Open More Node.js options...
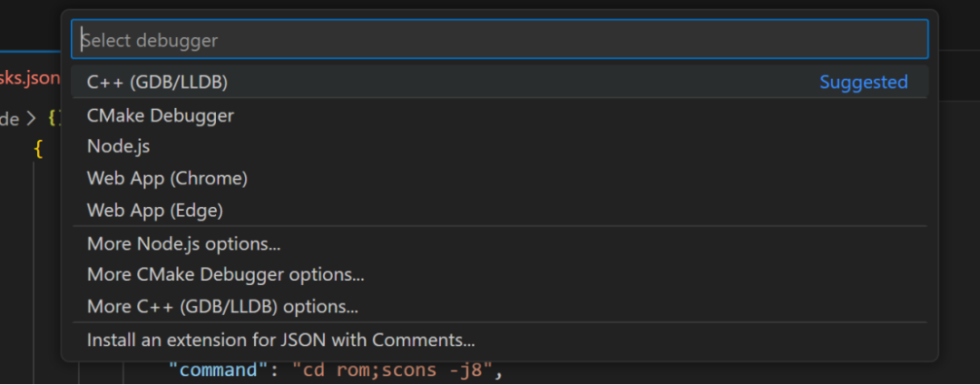980x385 pixels. point(499,243)
